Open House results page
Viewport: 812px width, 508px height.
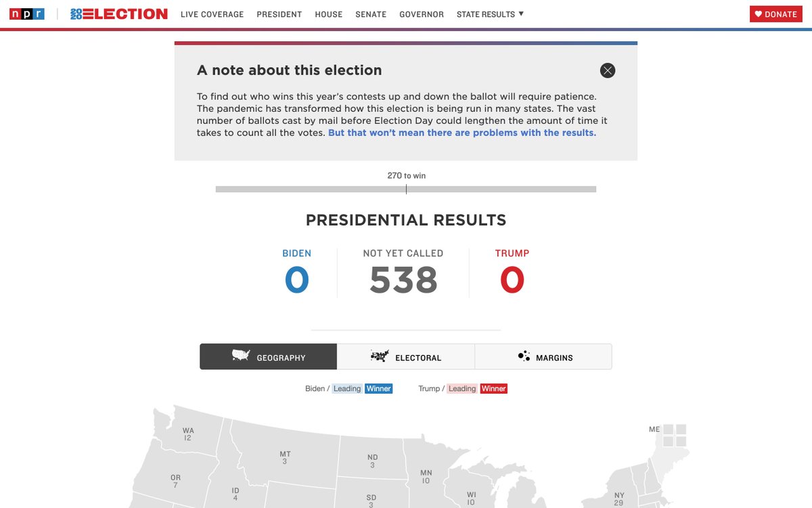[x=329, y=14]
